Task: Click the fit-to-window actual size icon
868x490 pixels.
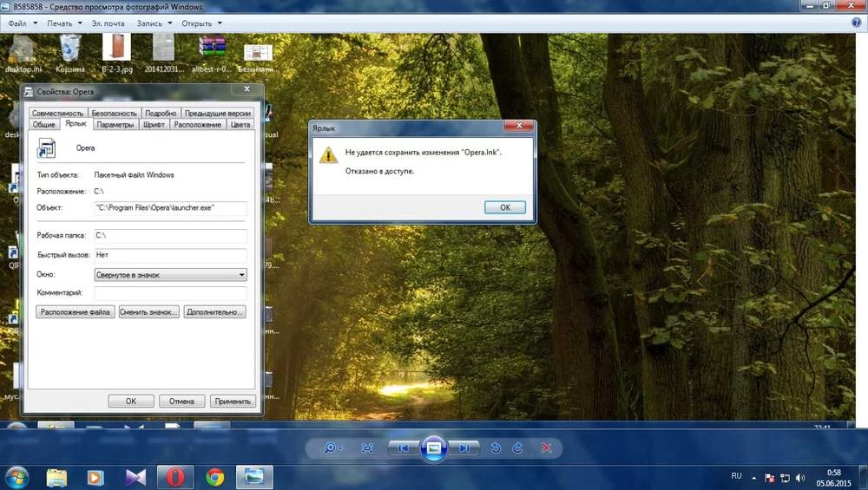Action: (367, 448)
